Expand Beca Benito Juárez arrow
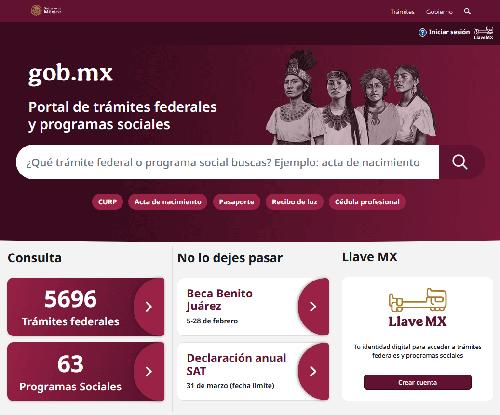Image resolution: width=500 pixels, height=415 pixels. (x=313, y=307)
